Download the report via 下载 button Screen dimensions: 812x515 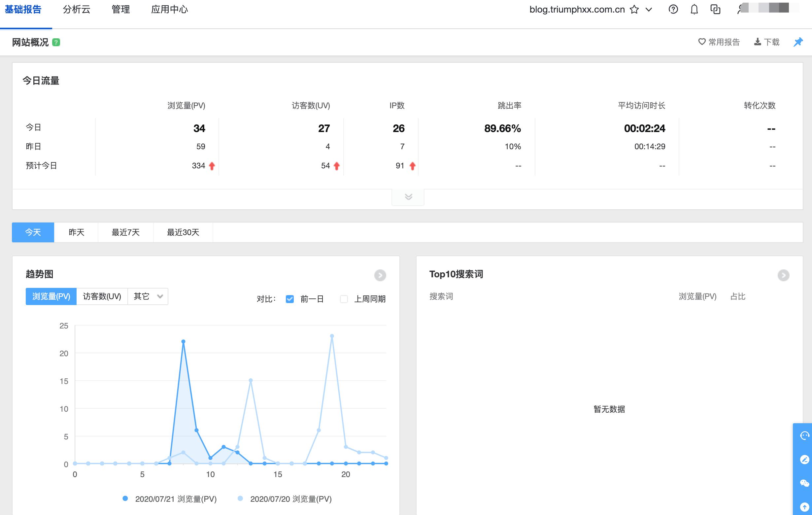pos(766,42)
